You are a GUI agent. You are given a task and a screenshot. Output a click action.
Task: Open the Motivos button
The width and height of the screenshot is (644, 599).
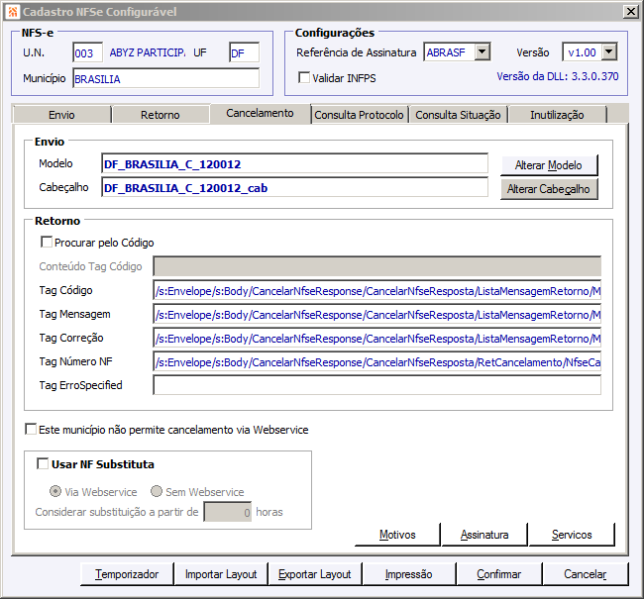[398, 534]
